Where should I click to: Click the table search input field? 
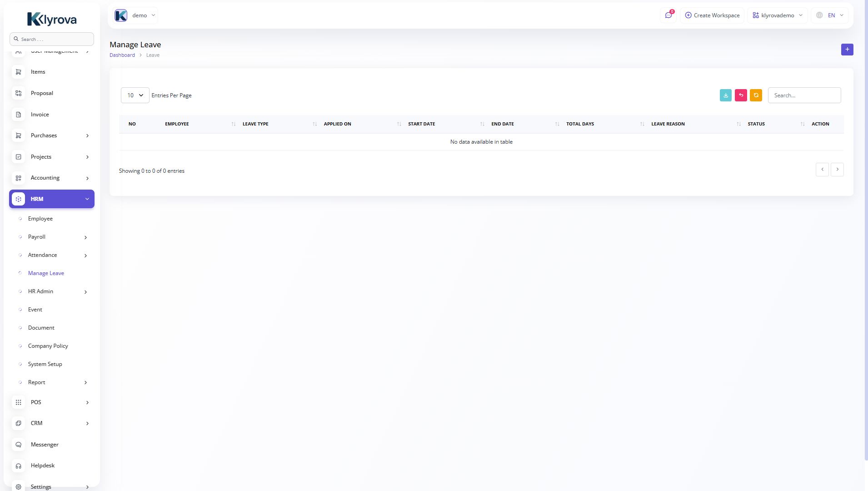804,95
